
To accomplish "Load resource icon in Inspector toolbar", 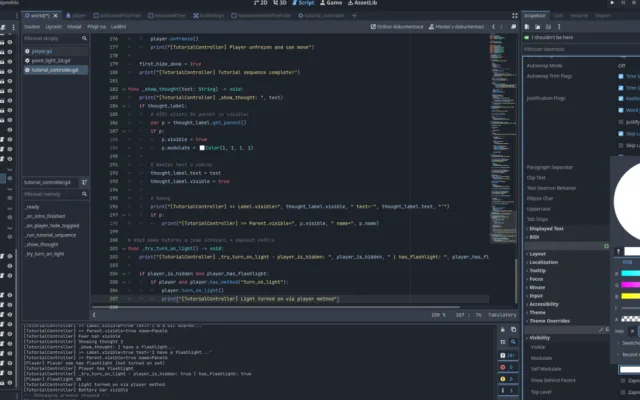I will point(538,27).
